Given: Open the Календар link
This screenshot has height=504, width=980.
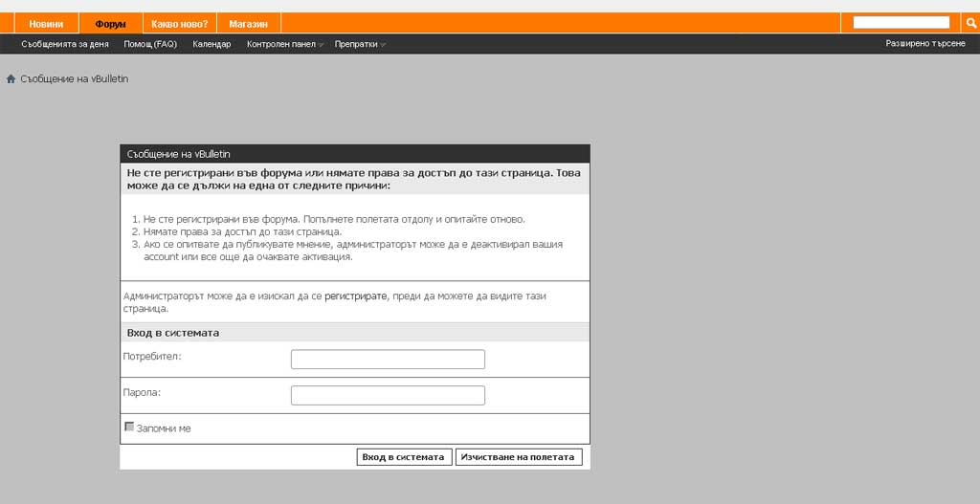Looking at the screenshot, I should pos(212,44).
